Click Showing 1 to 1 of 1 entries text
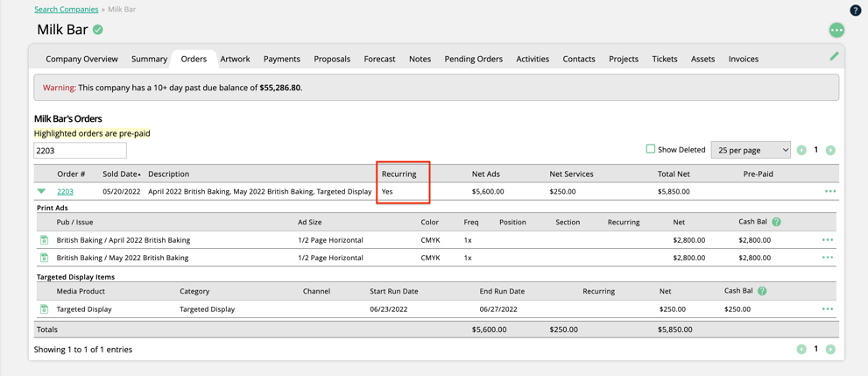The width and height of the screenshot is (868, 376). pos(83,350)
